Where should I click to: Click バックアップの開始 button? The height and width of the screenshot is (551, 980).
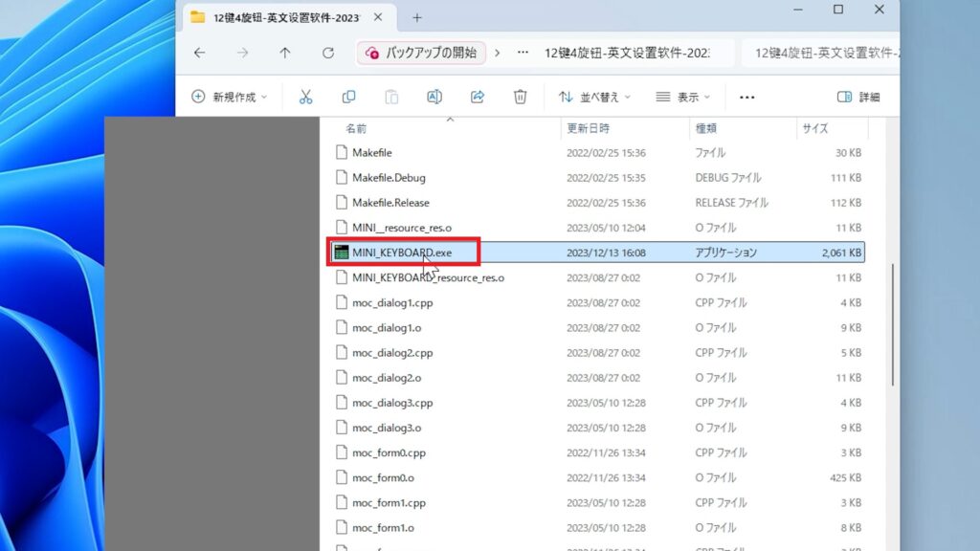(x=421, y=54)
